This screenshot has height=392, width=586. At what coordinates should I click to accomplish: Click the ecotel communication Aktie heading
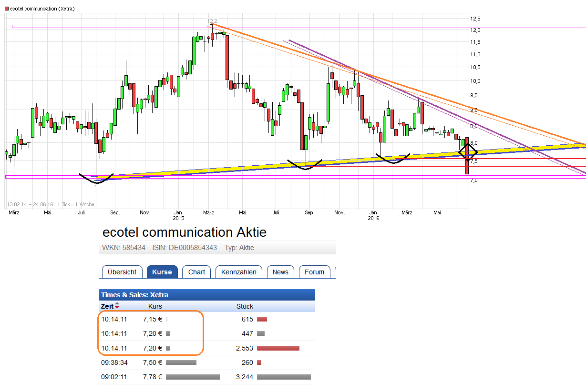[185, 232]
